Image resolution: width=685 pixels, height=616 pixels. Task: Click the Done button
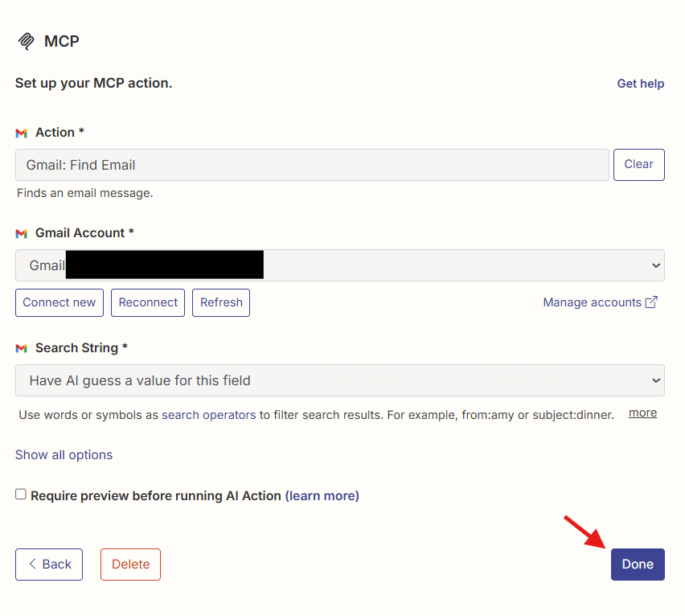tap(637, 564)
